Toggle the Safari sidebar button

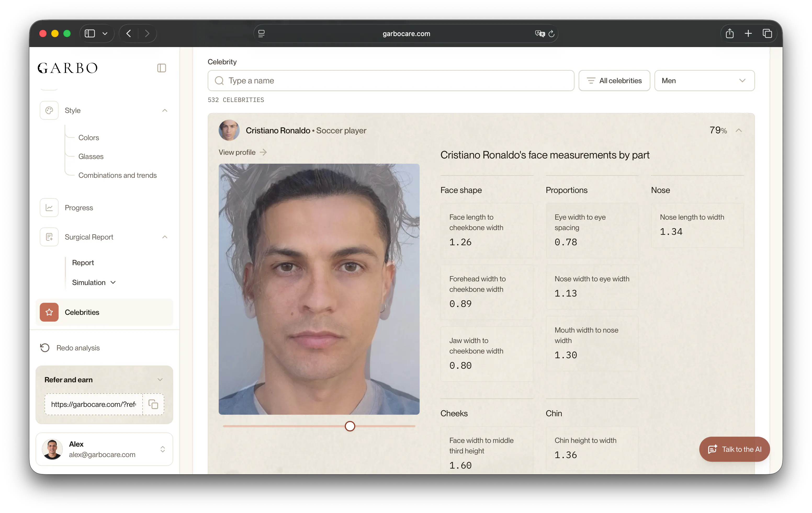coord(90,33)
